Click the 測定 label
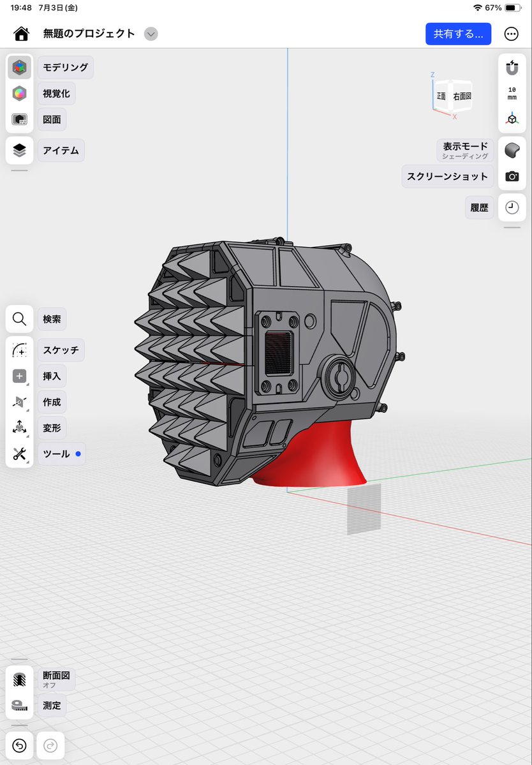 [x=52, y=705]
